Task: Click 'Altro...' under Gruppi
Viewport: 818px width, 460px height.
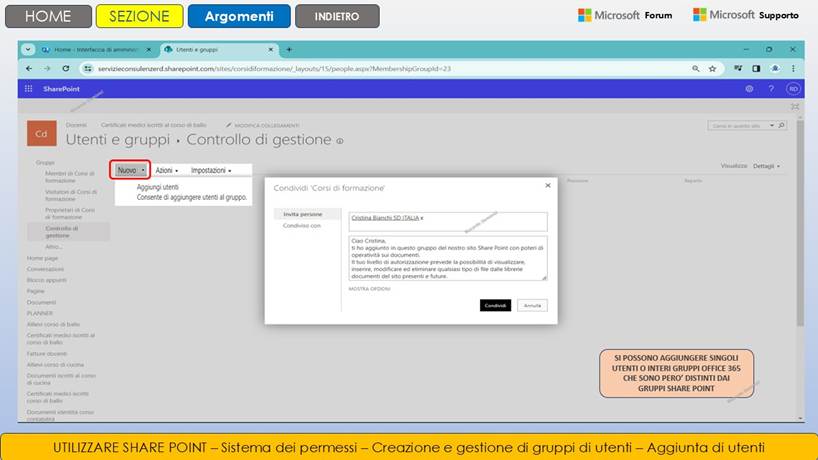Action: click(x=54, y=247)
